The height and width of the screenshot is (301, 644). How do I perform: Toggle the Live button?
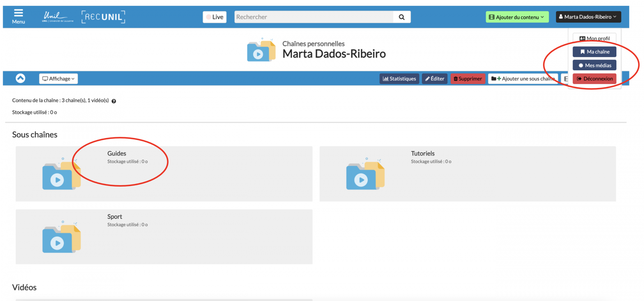pyautogui.click(x=215, y=17)
